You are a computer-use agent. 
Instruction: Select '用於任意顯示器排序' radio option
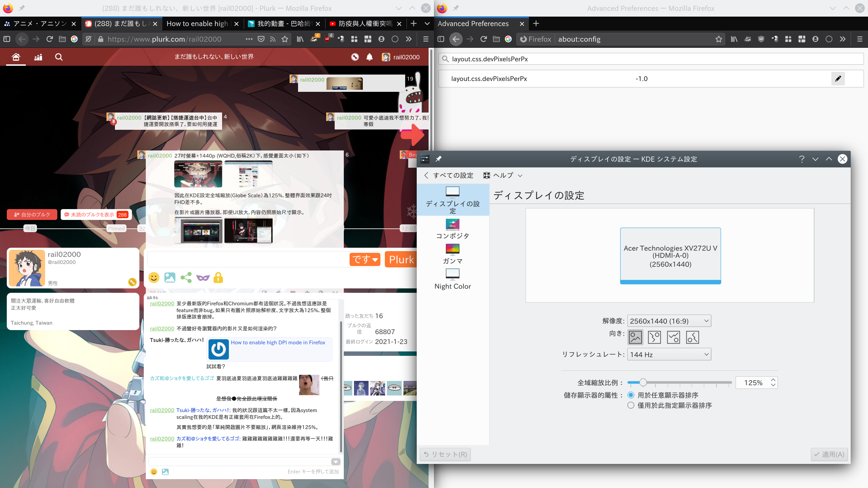[631, 395]
